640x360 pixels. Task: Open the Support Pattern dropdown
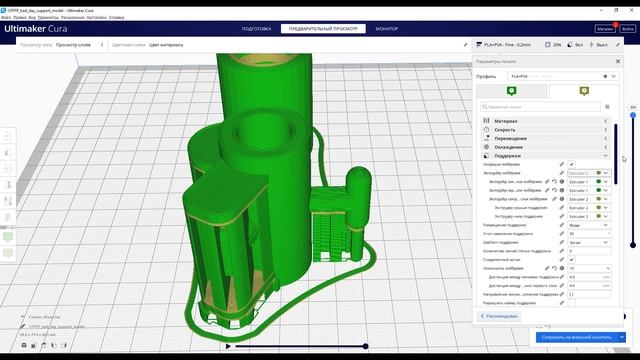(589, 242)
